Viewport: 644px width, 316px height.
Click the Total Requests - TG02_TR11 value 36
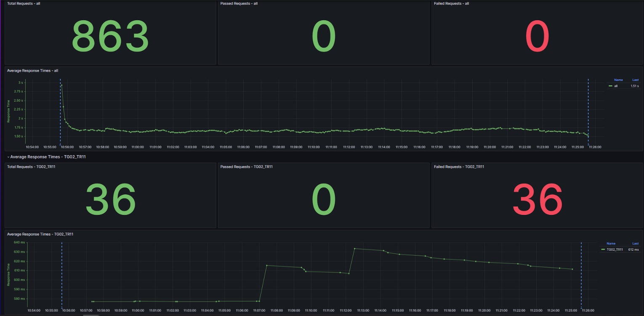[110, 199]
